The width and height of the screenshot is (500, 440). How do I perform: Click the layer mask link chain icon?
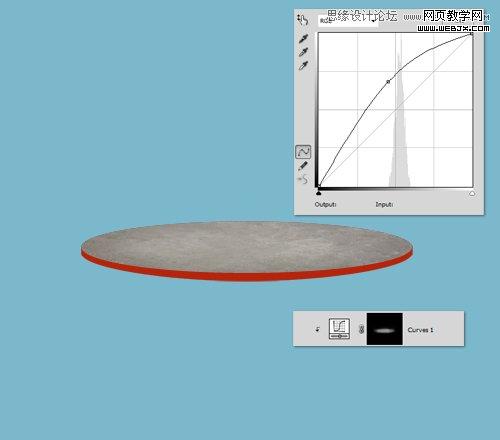pos(361,330)
